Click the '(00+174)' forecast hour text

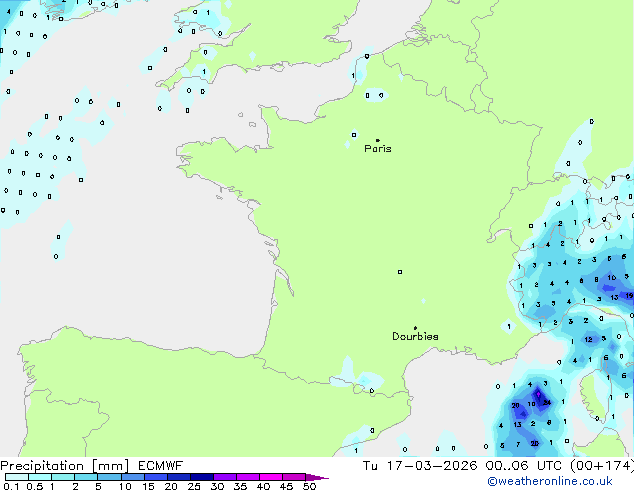click(x=602, y=466)
